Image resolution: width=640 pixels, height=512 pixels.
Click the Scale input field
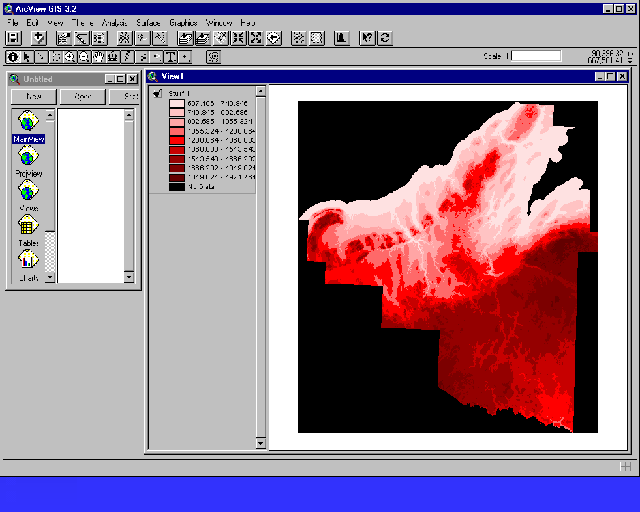coord(537,57)
